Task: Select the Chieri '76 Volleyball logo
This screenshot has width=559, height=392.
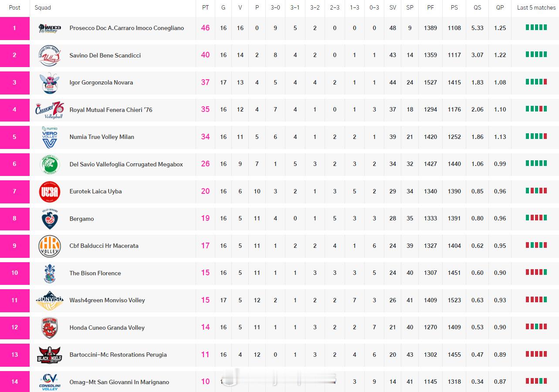Action: tap(50, 110)
